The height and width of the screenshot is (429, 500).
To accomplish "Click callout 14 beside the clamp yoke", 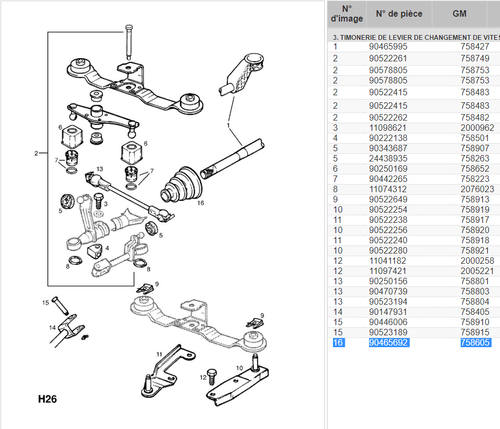I will [52, 328].
